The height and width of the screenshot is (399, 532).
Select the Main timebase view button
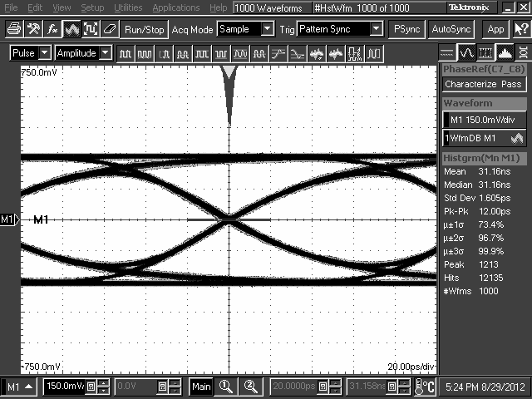pos(201,387)
